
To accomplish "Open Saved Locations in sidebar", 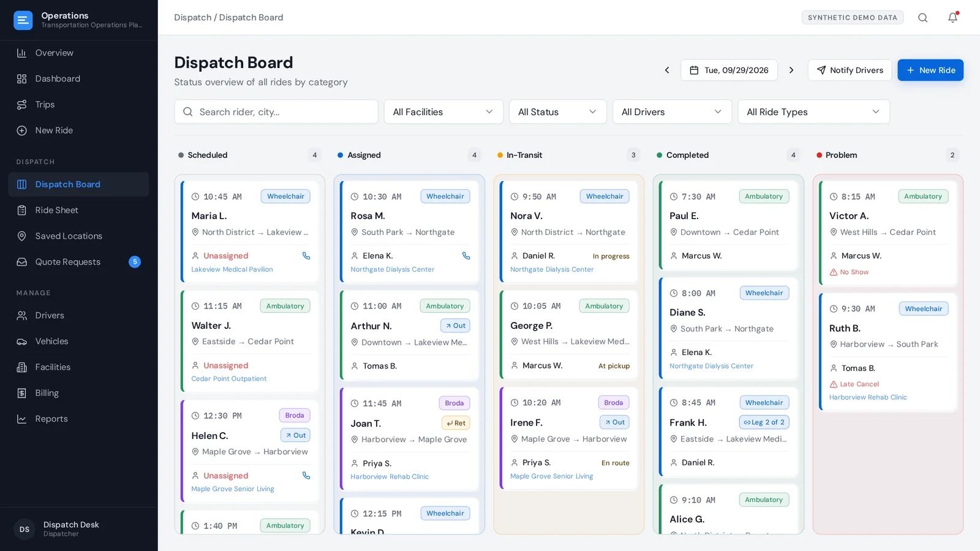I will (78, 236).
